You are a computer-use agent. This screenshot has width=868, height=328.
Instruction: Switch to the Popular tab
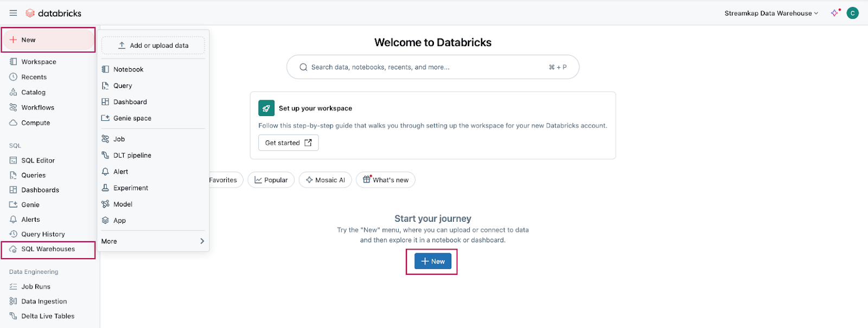coord(271,180)
